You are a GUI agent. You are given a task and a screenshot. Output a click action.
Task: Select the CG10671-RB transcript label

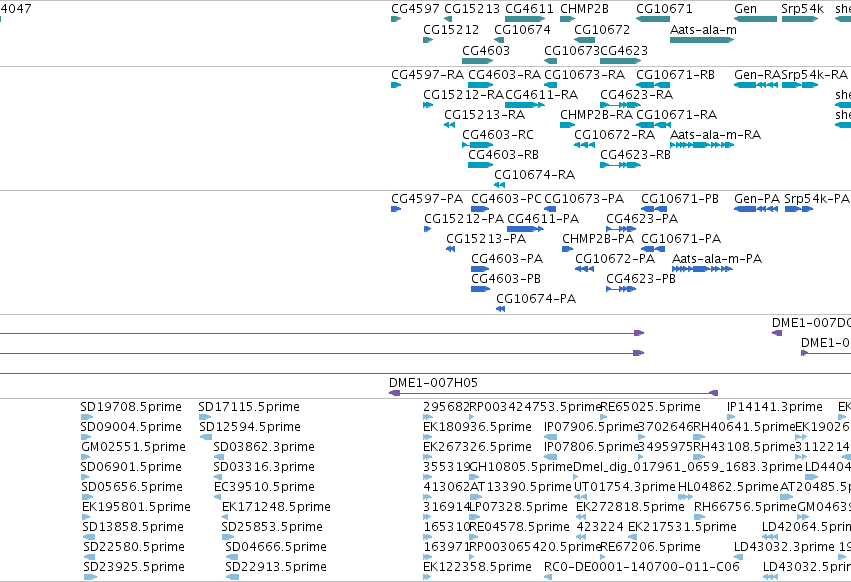click(x=675, y=74)
